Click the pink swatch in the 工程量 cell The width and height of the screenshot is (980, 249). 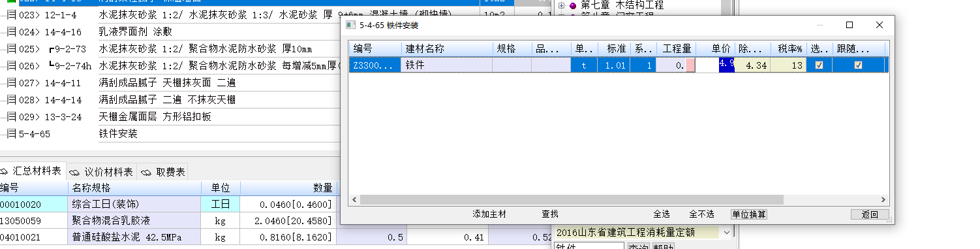click(690, 65)
